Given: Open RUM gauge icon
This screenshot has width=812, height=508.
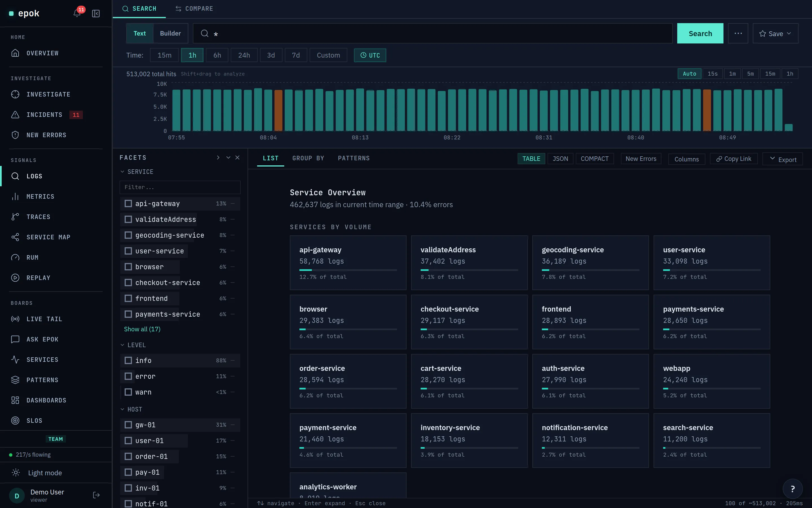Looking at the screenshot, I should (x=15, y=257).
